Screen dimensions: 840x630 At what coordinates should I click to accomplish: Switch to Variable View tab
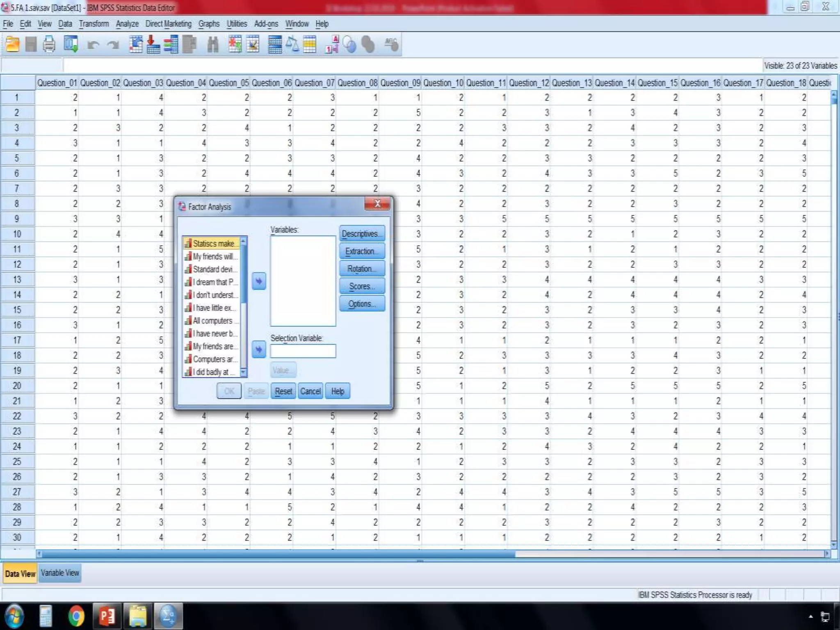[x=60, y=573]
